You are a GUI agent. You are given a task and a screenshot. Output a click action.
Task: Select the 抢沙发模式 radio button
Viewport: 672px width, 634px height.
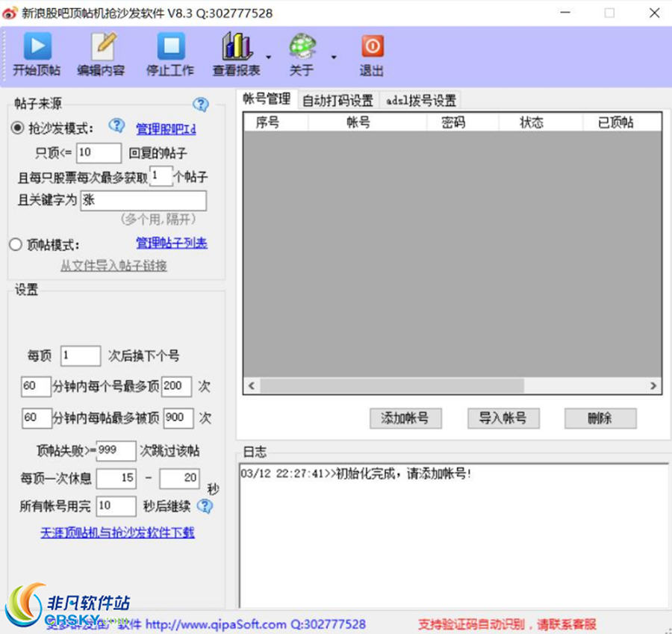tap(16, 128)
